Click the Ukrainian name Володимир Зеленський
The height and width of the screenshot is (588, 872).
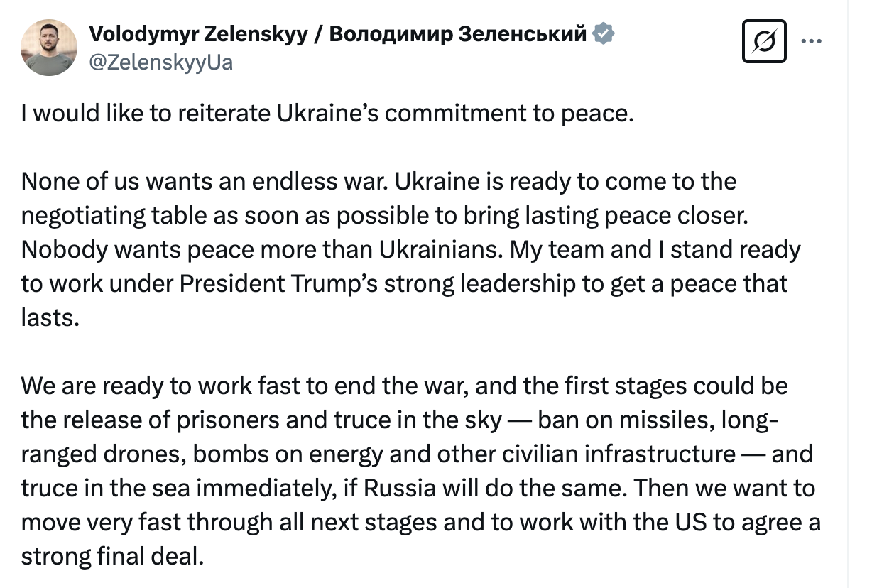tap(458, 33)
